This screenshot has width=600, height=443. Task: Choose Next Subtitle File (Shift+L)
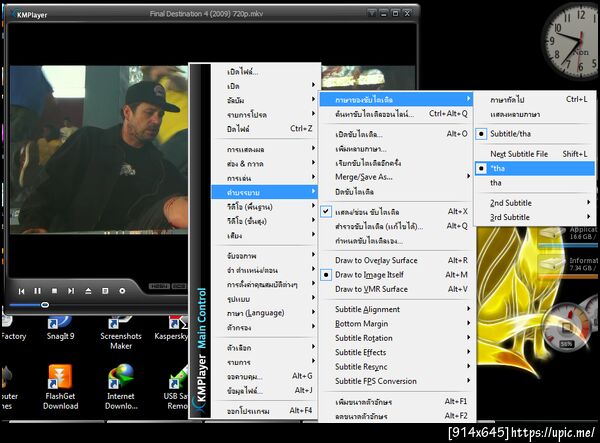(535, 154)
